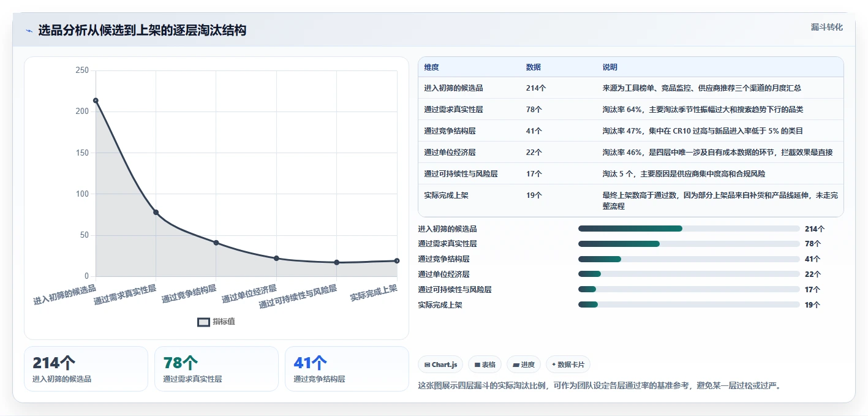Select the 进入初筛的候选品 table cell
Viewport: 868px width, 416px height.
(469, 88)
